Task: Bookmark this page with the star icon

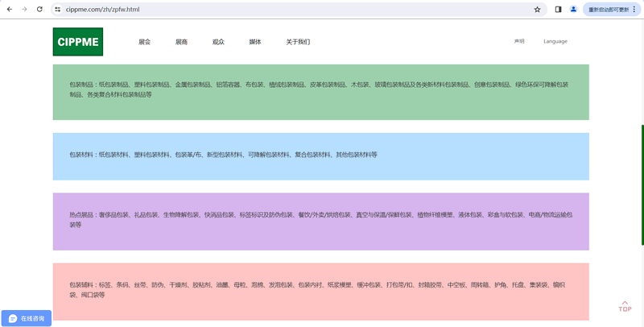Action: (x=537, y=10)
